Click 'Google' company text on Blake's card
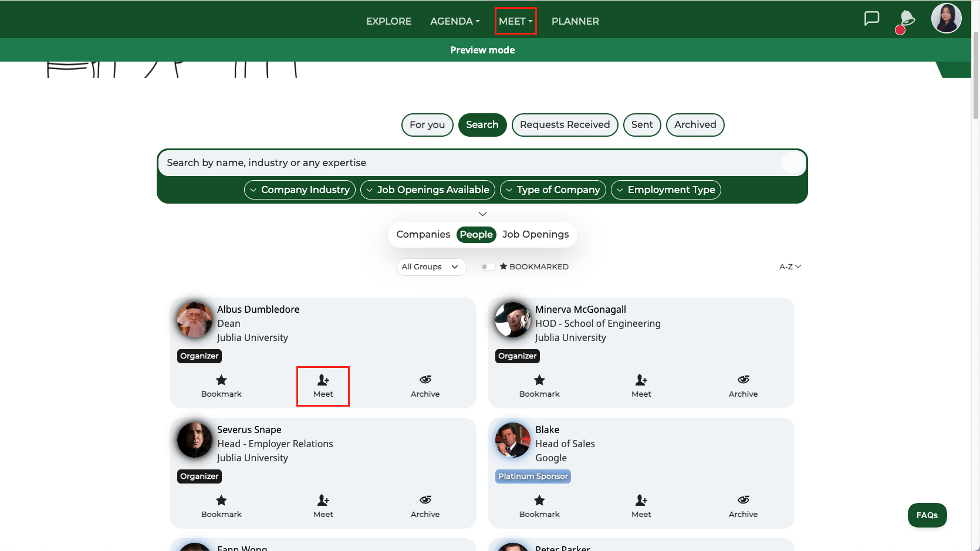Screen dimensions: 980x551 (x=551, y=458)
